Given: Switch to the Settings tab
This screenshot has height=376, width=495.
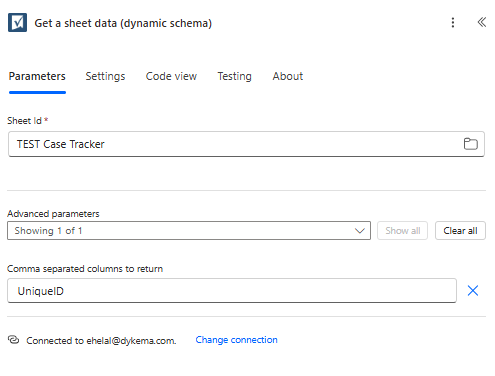Looking at the screenshot, I should (105, 76).
